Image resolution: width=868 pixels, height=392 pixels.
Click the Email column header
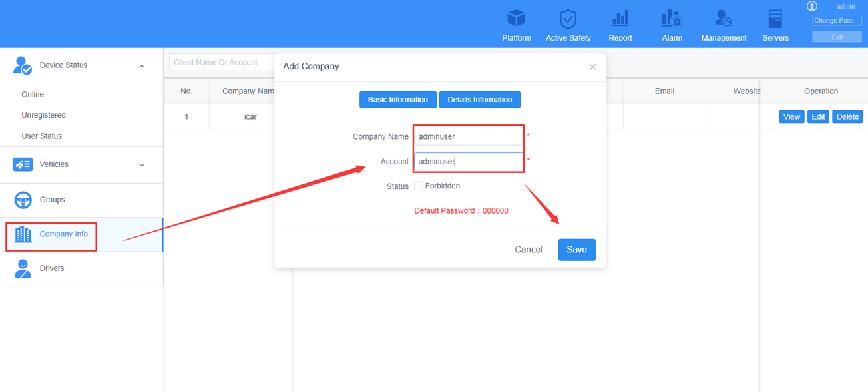point(664,91)
